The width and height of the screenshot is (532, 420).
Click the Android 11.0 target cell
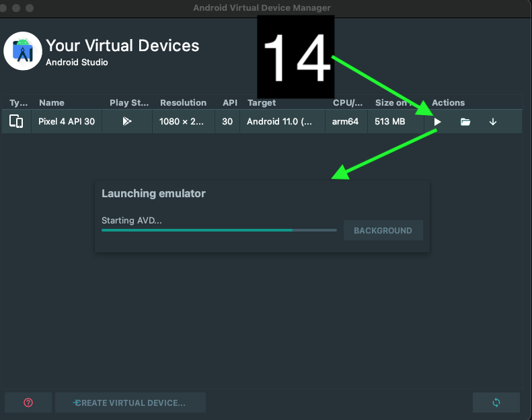coord(284,122)
